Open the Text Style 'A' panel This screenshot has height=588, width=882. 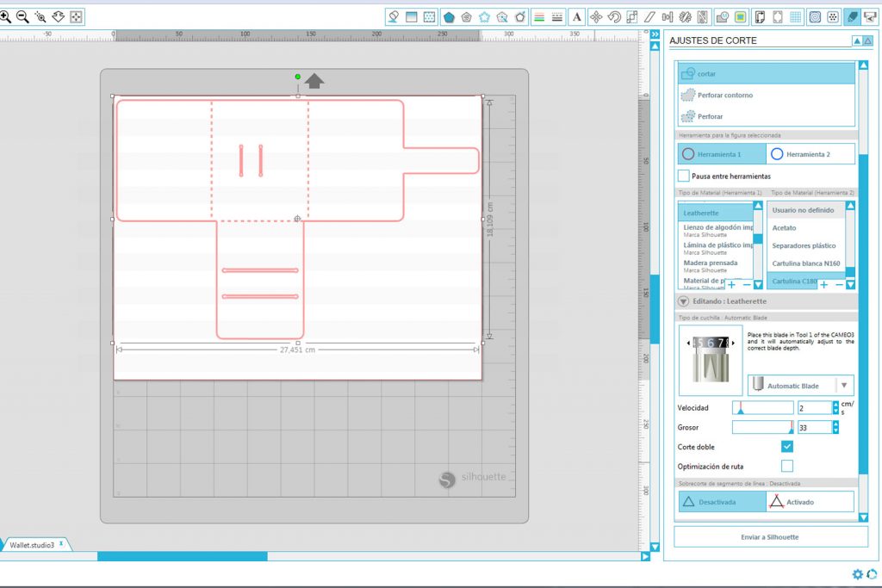point(576,17)
